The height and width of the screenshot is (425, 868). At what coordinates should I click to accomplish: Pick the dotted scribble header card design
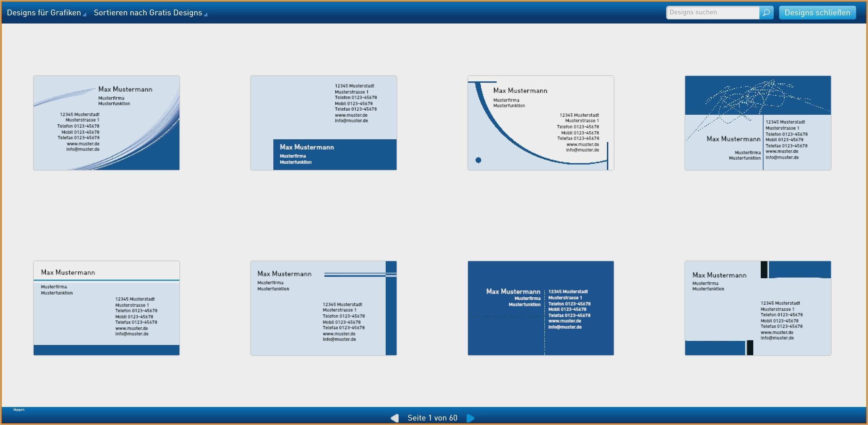click(x=758, y=123)
